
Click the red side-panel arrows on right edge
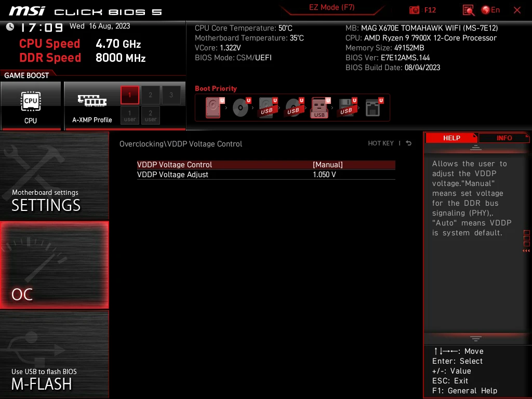tap(526, 251)
